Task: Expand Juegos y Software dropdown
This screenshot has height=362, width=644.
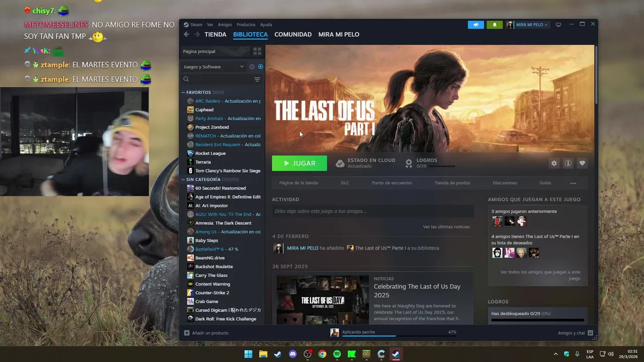Action: pos(213,66)
